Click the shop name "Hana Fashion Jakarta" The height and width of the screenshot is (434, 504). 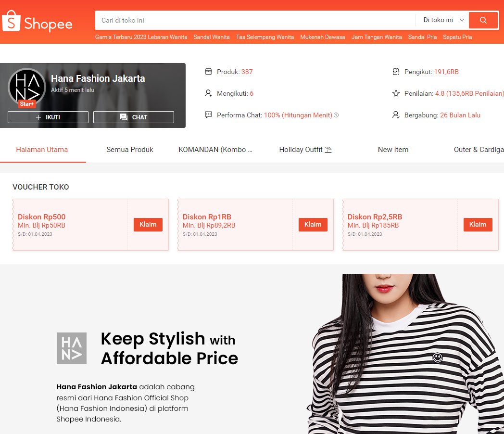point(98,78)
